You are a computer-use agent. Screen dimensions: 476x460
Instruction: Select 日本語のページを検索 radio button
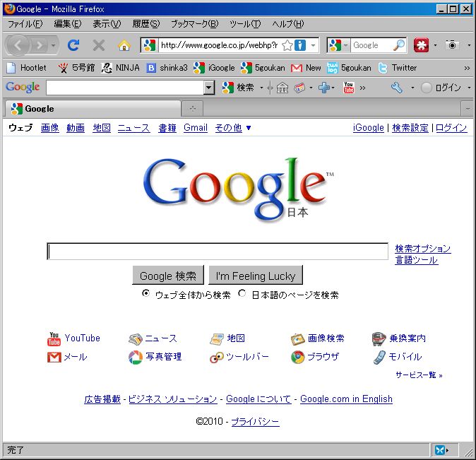tap(242, 293)
